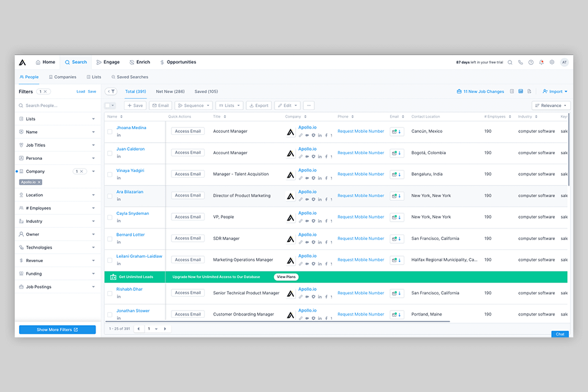
Task: Open the help question mark icon
Action: point(531,62)
